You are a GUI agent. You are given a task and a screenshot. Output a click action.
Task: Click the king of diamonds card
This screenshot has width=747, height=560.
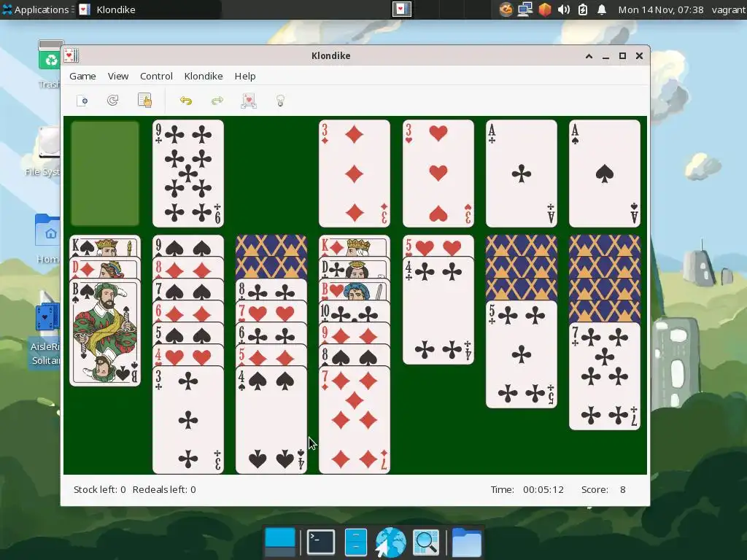[x=355, y=246]
